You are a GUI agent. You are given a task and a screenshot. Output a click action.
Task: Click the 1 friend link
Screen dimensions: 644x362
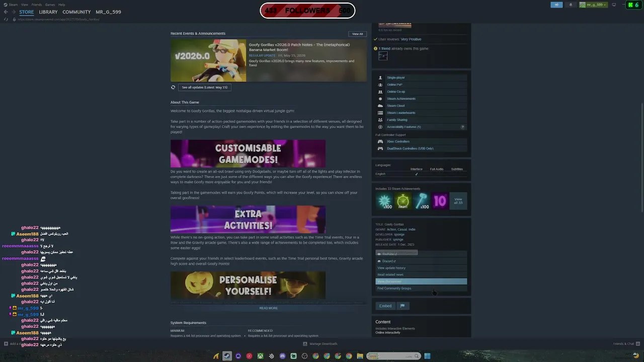click(x=384, y=49)
